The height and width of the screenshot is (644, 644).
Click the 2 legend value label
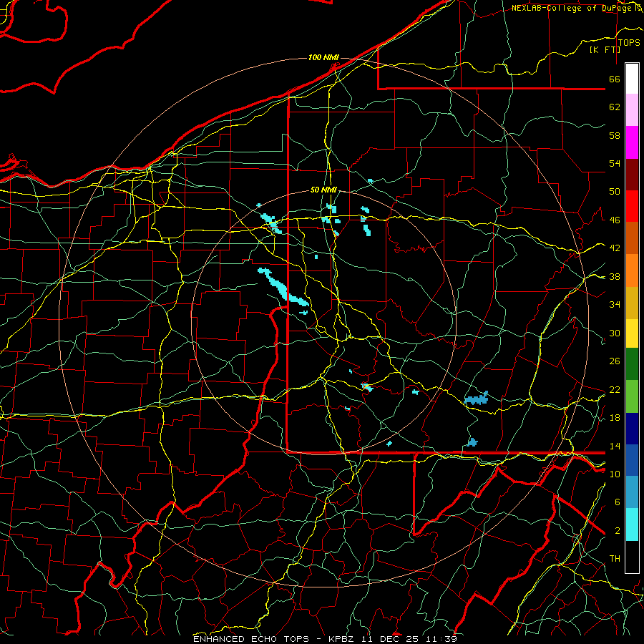[617, 531]
